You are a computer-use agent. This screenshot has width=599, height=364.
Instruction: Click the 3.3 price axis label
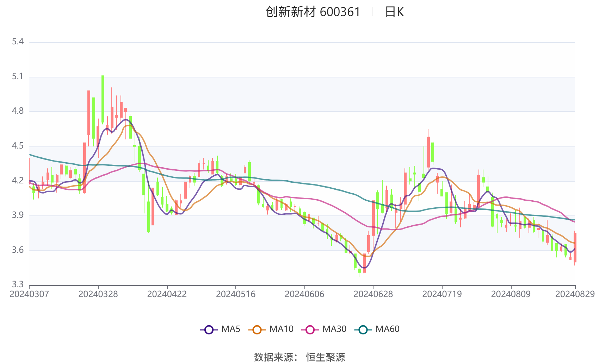click(18, 284)
